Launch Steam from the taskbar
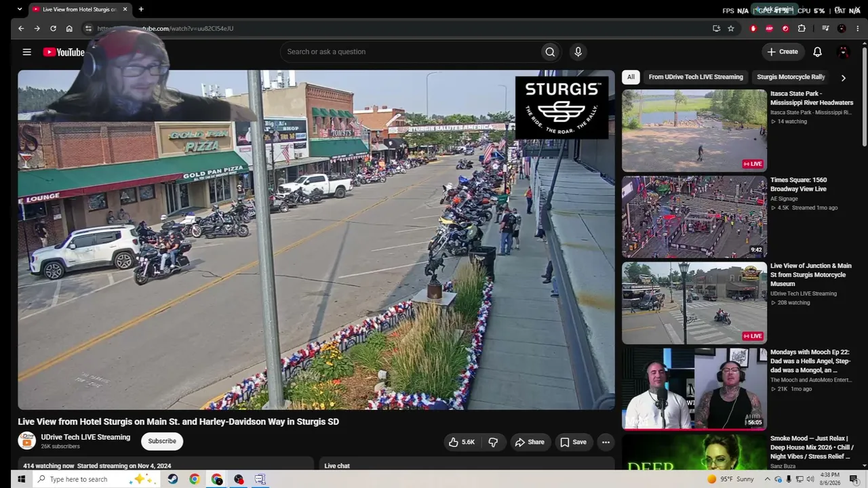Viewport: 868px width, 488px height. click(x=173, y=479)
